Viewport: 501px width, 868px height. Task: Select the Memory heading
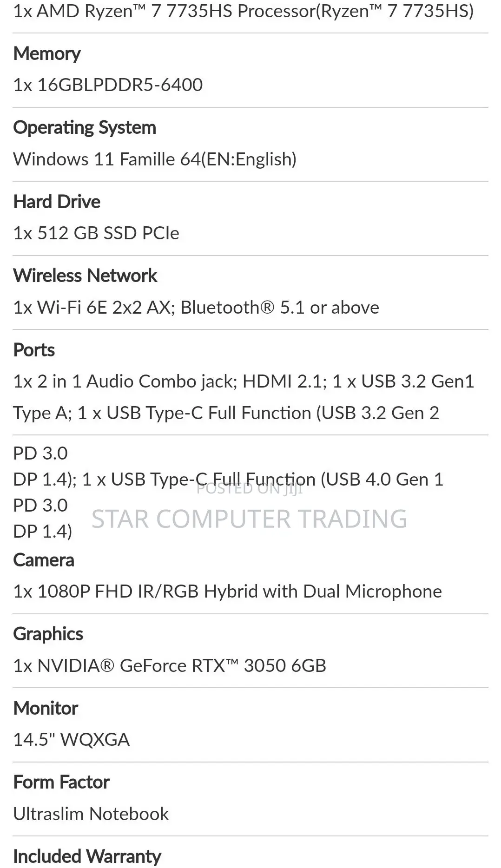coord(47,53)
